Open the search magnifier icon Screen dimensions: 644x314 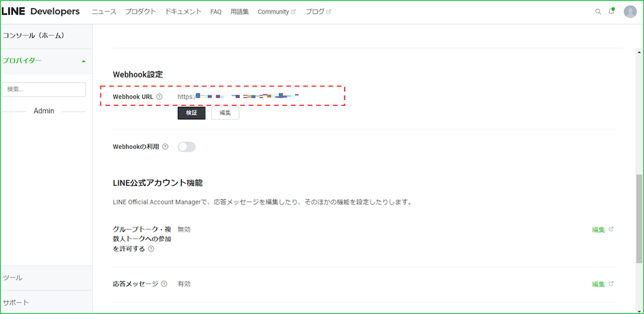[x=598, y=12]
